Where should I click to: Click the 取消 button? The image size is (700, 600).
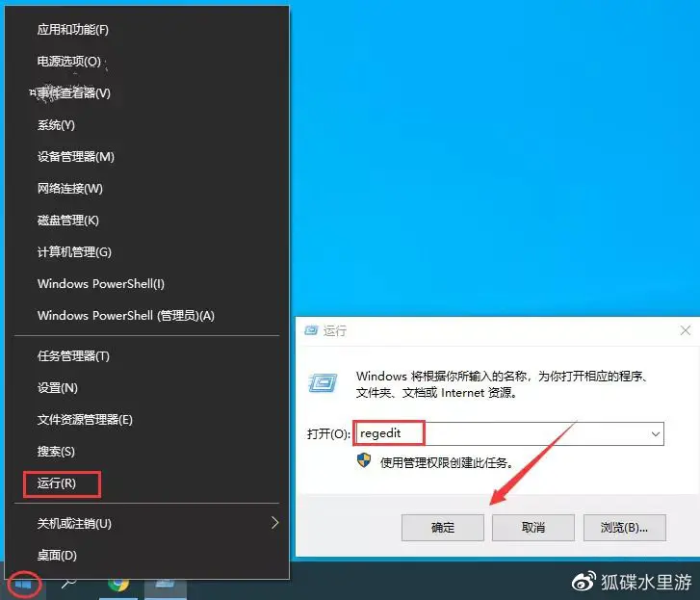533,528
